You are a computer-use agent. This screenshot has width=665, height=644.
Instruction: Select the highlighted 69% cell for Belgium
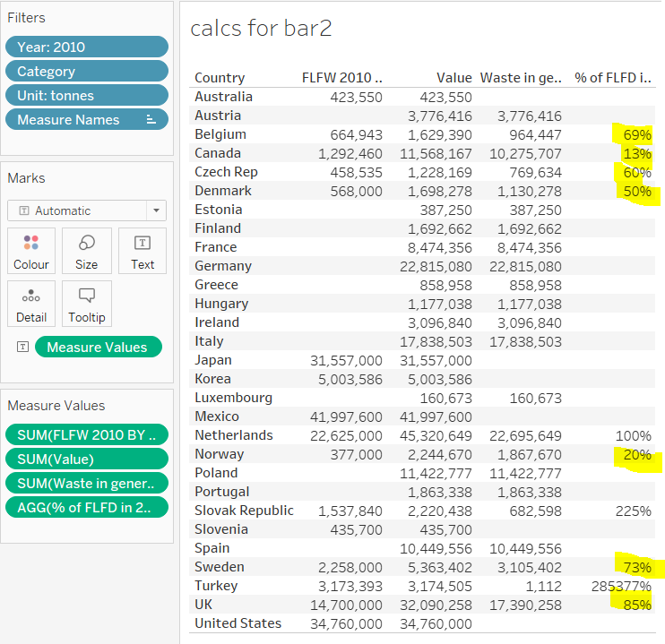pyautogui.click(x=637, y=134)
